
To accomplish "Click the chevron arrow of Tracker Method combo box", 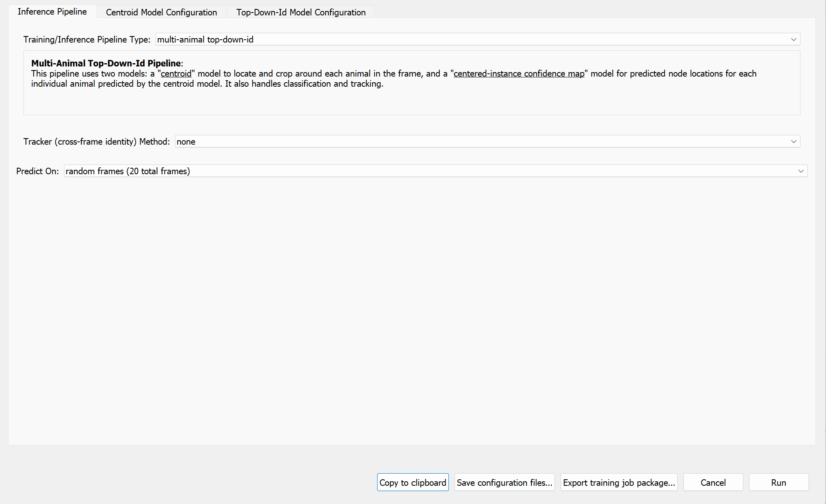I will (x=793, y=141).
